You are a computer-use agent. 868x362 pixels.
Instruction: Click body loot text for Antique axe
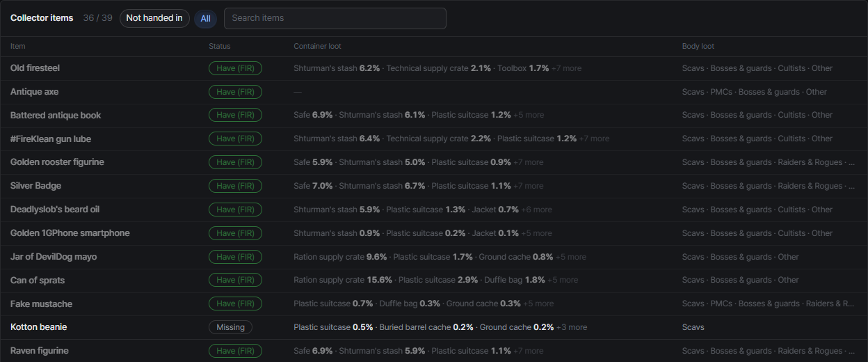point(755,92)
